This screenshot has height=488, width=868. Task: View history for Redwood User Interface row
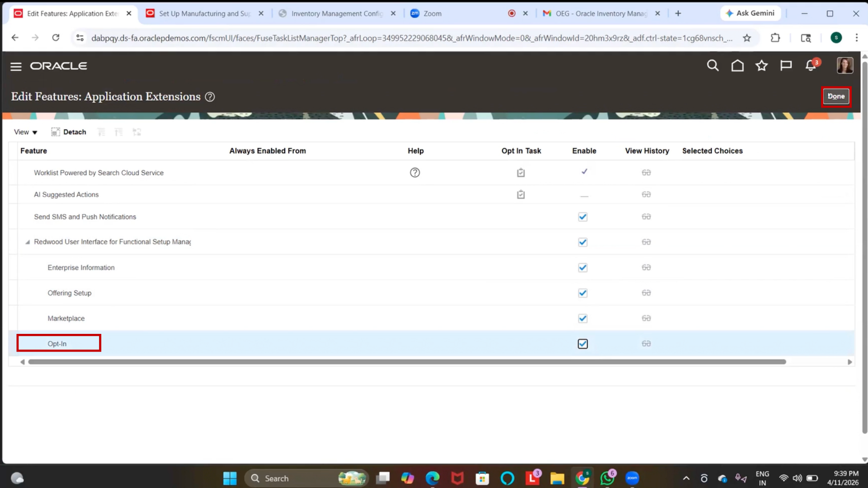click(x=646, y=242)
